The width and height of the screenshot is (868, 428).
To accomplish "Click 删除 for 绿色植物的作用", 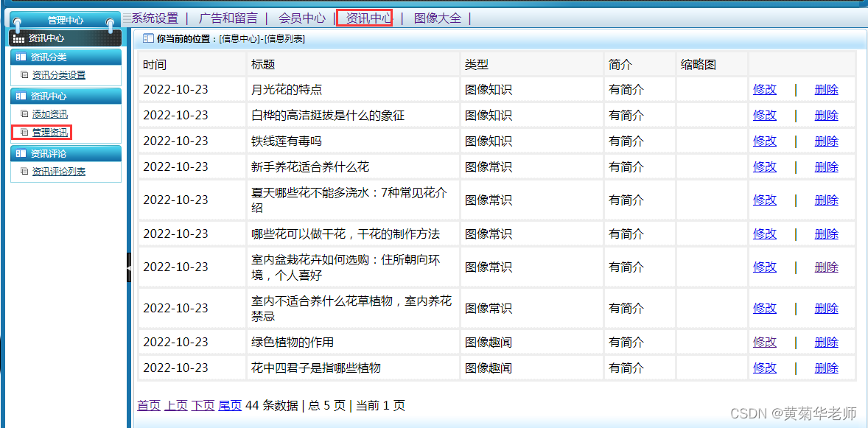I will point(826,342).
